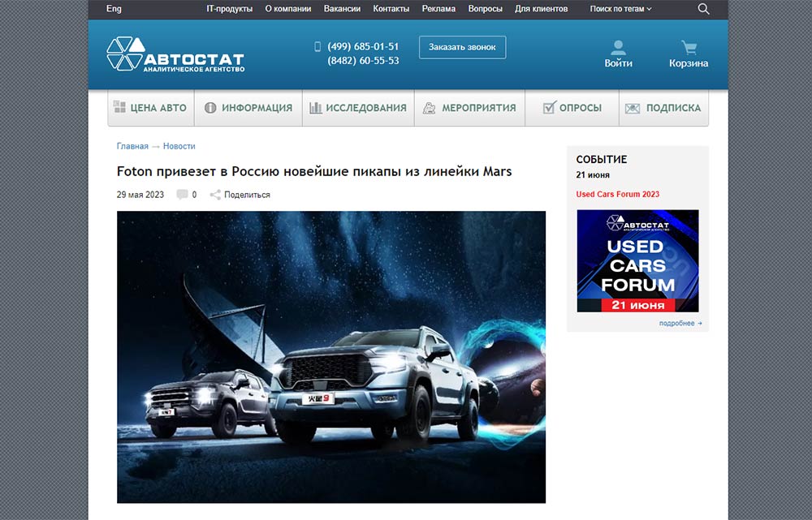Click the Информация info icon
The width and height of the screenshot is (812, 520).
(210, 108)
